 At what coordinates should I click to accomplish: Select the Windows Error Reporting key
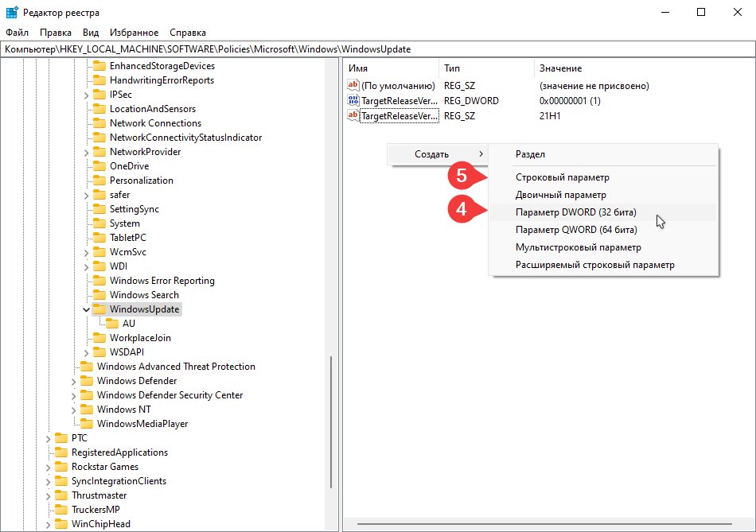[162, 281]
